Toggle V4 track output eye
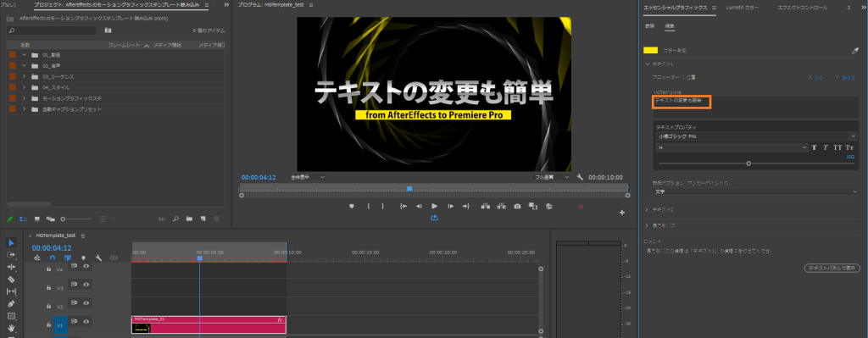This screenshot has height=338, width=868. (x=86, y=266)
